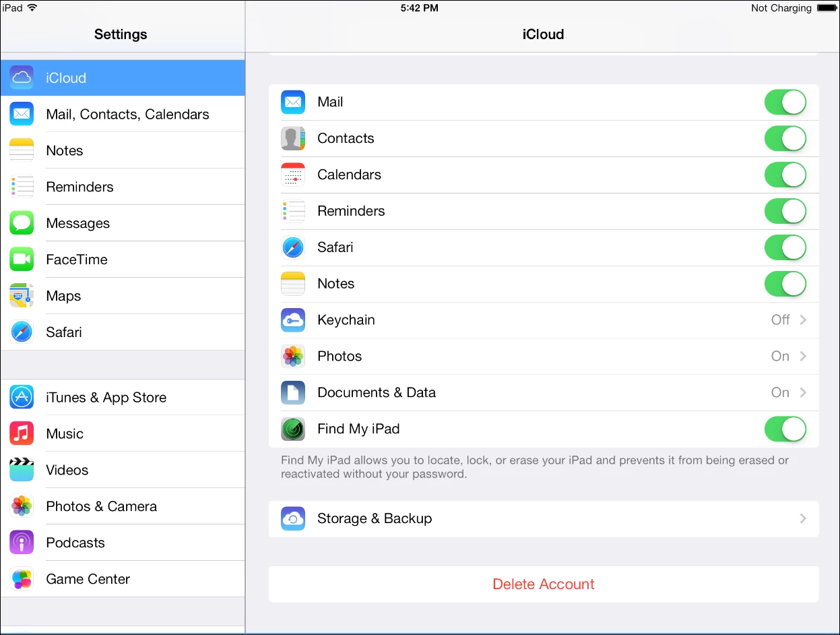Viewport: 840px width, 635px height.
Task: Turn off the Calendars sync switch
Action: coord(785,175)
